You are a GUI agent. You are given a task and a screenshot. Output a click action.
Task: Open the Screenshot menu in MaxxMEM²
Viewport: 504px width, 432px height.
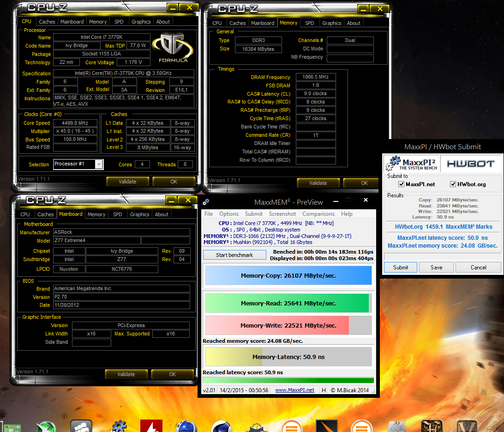282,214
